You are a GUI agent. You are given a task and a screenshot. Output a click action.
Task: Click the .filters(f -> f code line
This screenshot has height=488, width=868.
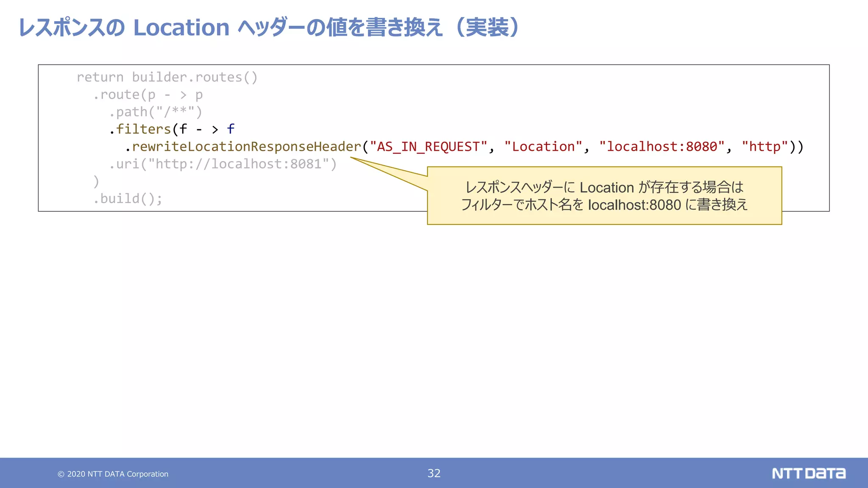172,129
